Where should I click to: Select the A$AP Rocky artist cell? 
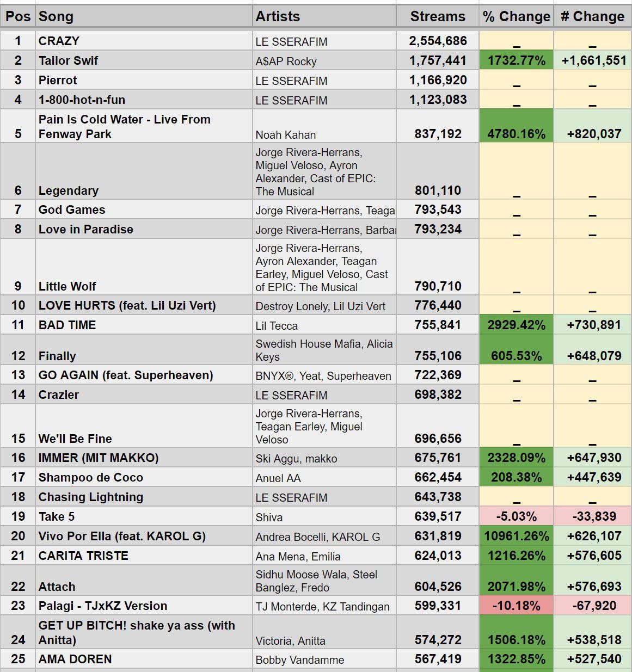click(x=324, y=60)
